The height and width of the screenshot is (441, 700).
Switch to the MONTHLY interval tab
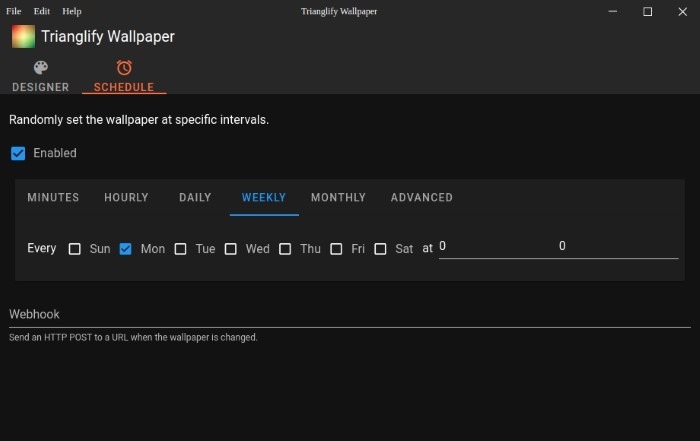(x=338, y=197)
